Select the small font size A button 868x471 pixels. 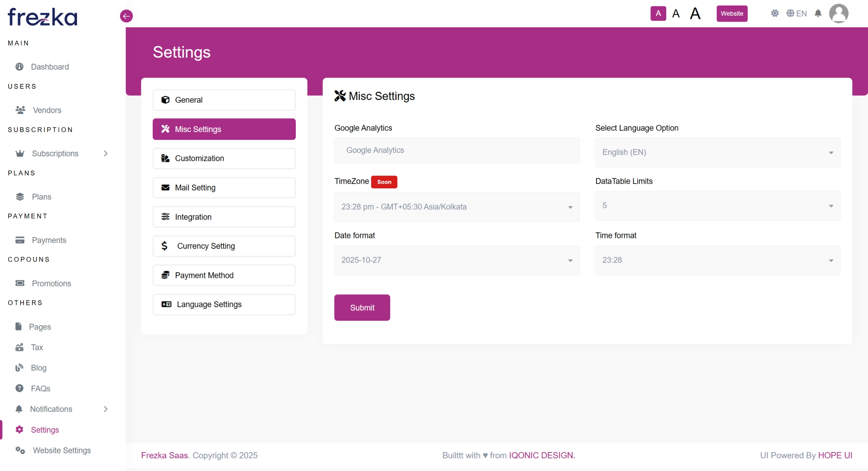point(658,14)
